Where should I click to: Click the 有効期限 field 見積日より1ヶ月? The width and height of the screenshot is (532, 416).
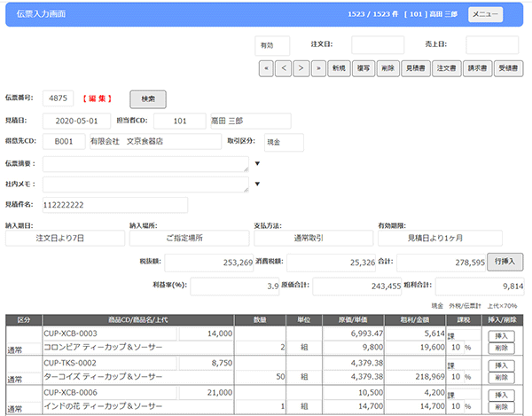[440, 239]
